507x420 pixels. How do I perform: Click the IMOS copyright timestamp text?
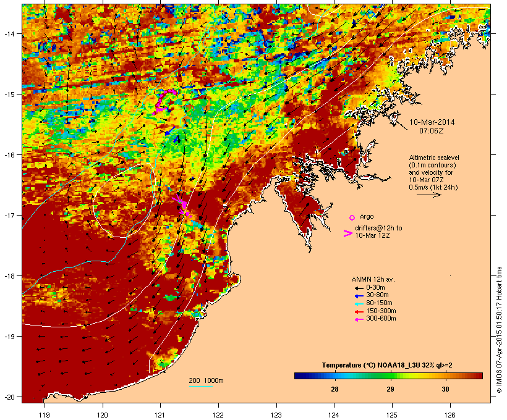(x=499, y=330)
